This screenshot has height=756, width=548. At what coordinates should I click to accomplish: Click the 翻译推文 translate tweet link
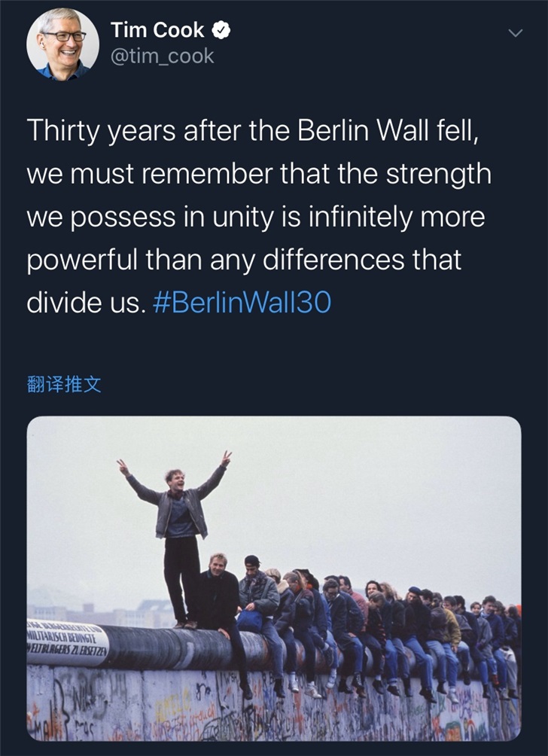coord(64,386)
